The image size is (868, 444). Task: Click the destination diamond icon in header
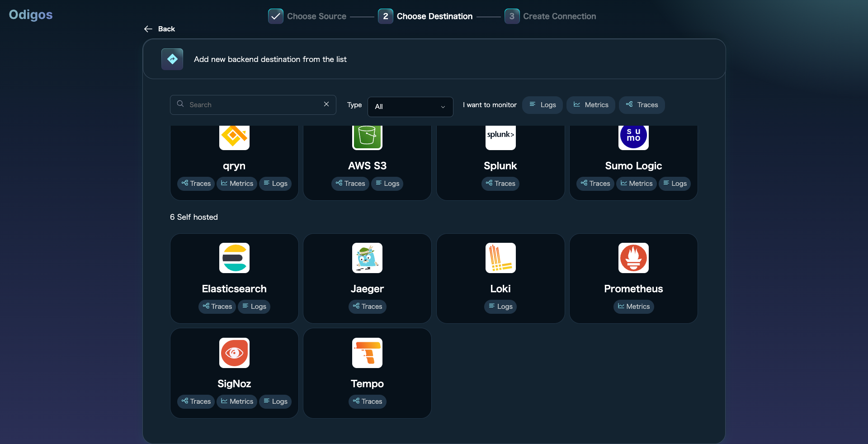pyautogui.click(x=172, y=59)
